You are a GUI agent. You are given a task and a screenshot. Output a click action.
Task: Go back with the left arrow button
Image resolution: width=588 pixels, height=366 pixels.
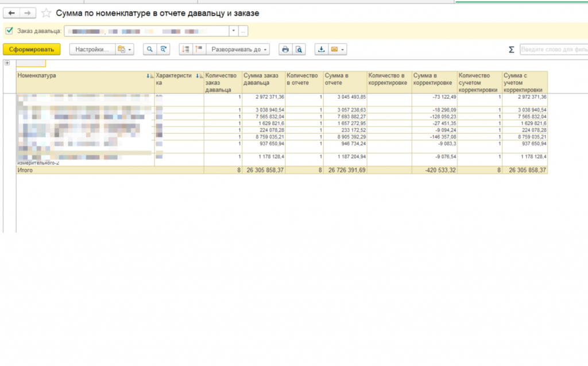click(x=11, y=13)
